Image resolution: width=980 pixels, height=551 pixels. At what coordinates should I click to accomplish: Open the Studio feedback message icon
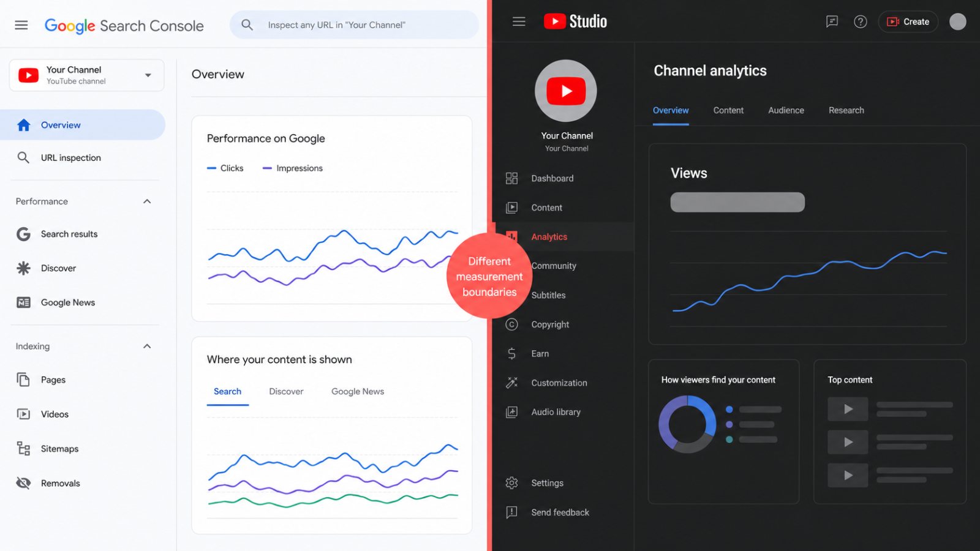(x=832, y=21)
